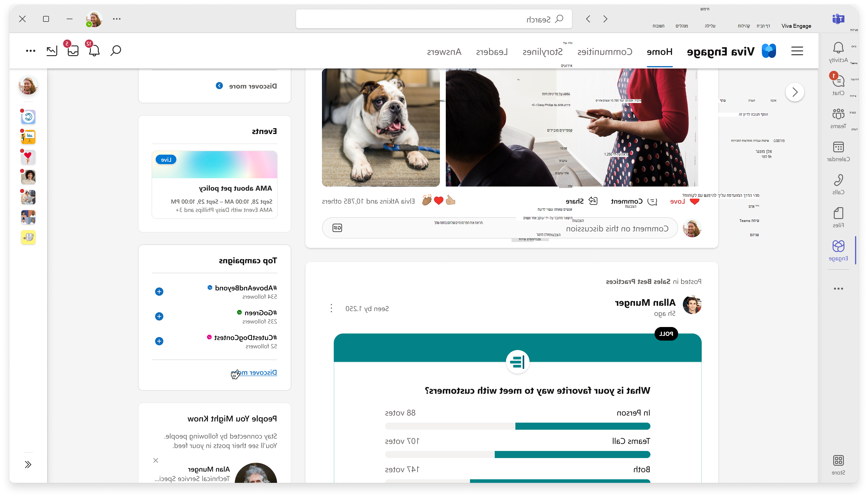Viewport: 868px width, 497px height.
Task: Open more options ellipsis in Engage header
Action: [x=30, y=51]
